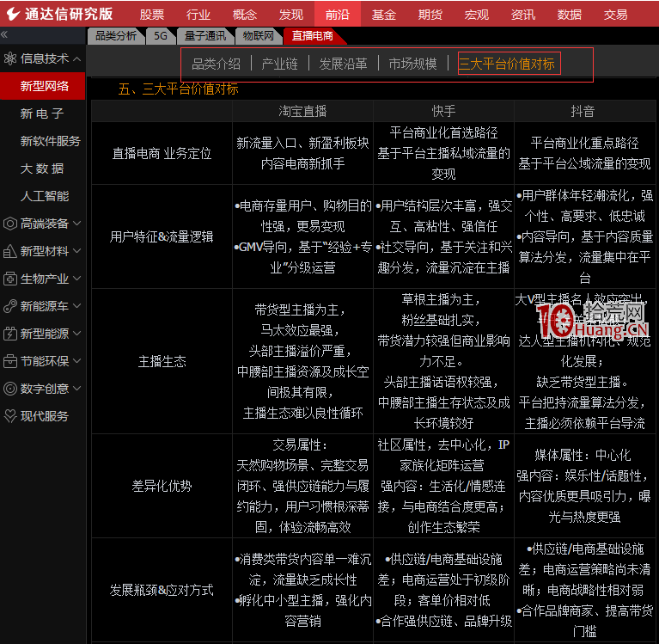Open the 行业 menu
The image size is (659, 644).
(198, 15)
